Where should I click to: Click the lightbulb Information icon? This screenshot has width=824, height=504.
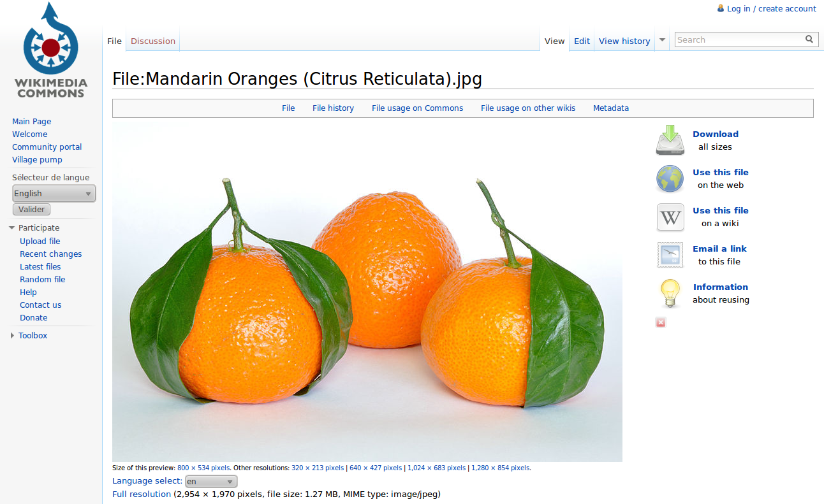coord(670,293)
